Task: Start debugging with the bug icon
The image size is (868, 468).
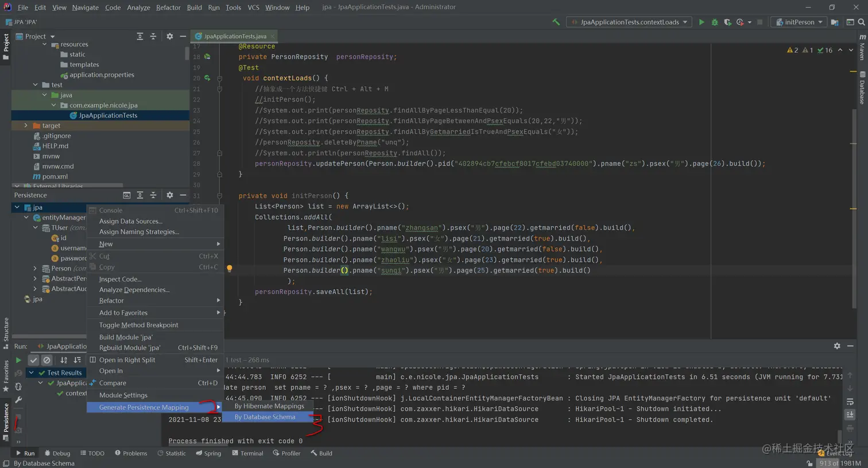Action: [x=714, y=22]
